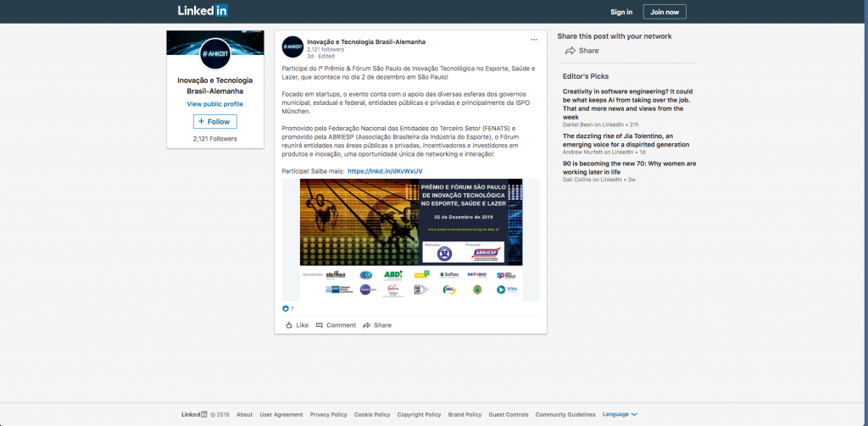Open the event banner image

[411, 240]
